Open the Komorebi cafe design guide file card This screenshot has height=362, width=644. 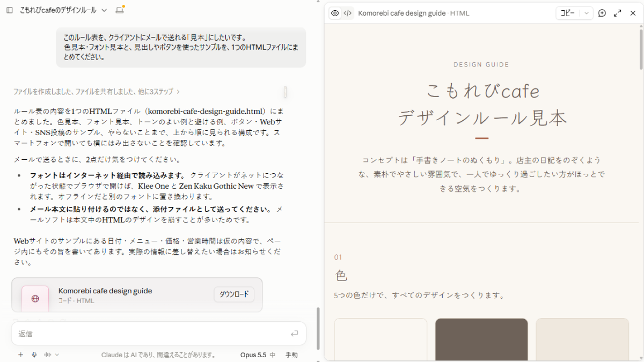point(137,295)
